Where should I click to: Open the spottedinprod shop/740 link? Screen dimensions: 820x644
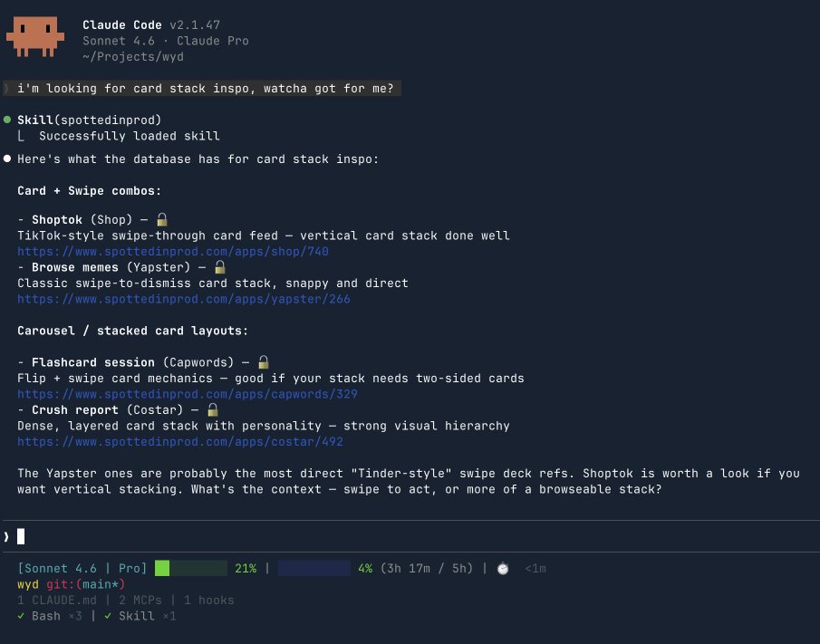173,252
